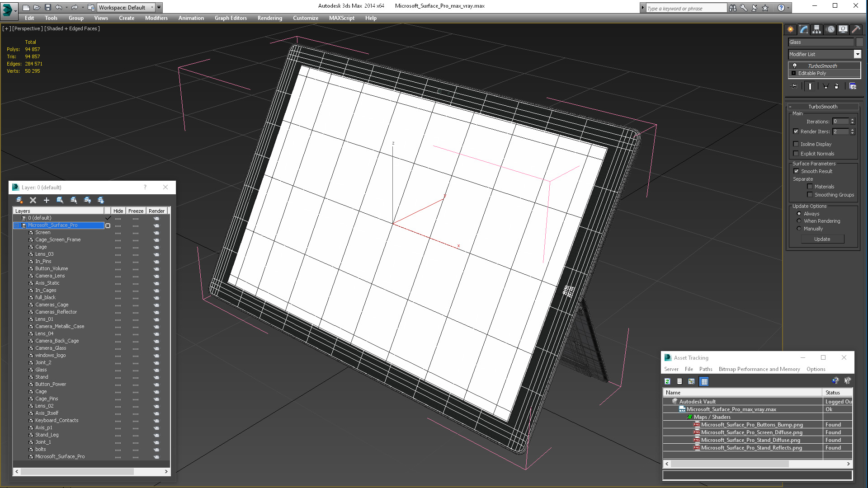The image size is (868, 488).
Task: Select When Rendering update option
Action: coord(799,221)
